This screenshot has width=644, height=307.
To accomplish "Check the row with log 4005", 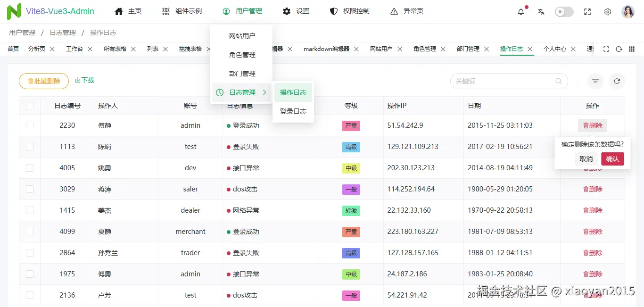I will click(x=30, y=168).
